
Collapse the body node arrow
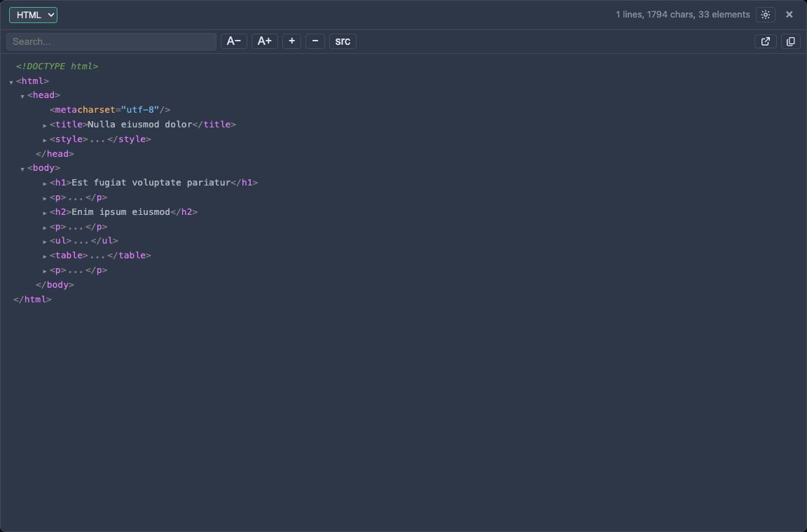pos(22,169)
